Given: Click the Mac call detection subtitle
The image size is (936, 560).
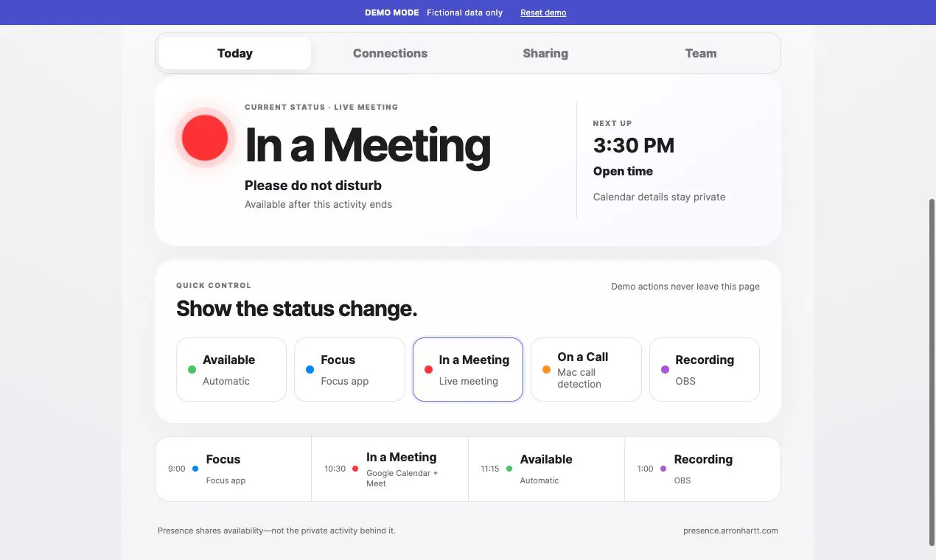Looking at the screenshot, I should (579, 378).
